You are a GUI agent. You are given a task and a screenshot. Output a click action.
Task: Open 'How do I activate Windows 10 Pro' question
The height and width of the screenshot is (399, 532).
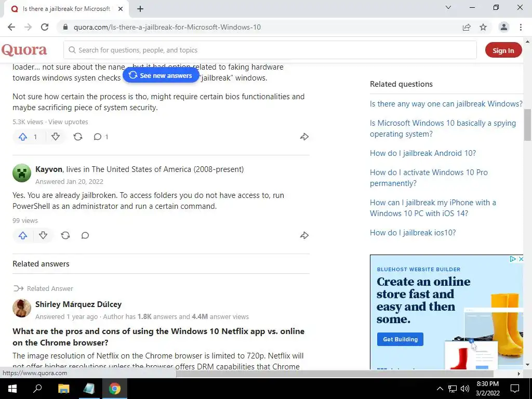click(x=429, y=178)
